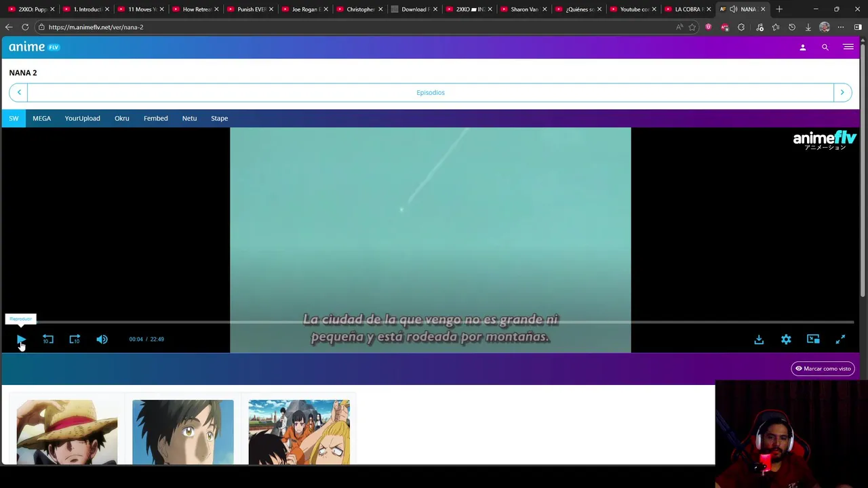Mute the video player volume

point(102,339)
